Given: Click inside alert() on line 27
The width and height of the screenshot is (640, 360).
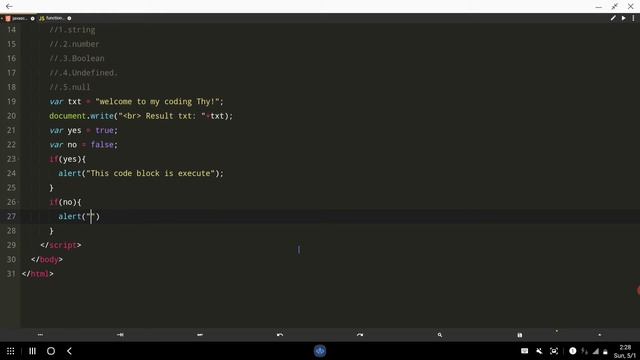Looking at the screenshot, I should pyautogui.click(x=91, y=216).
